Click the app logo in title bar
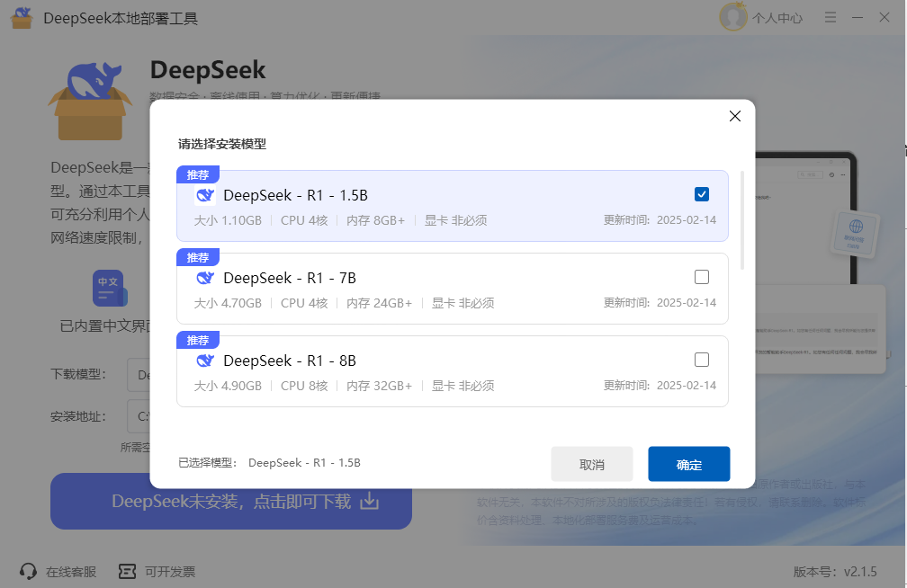This screenshot has width=907, height=588. pos(22,18)
